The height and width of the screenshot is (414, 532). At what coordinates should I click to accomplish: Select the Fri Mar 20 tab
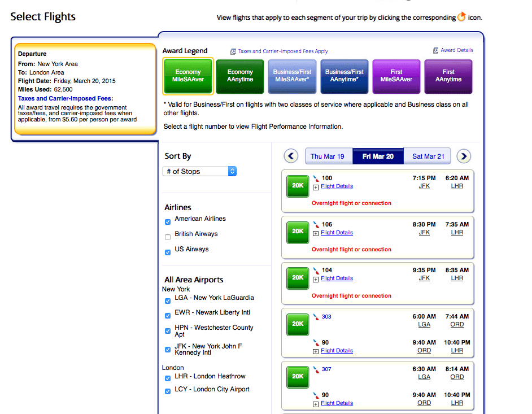(x=378, y=156)
